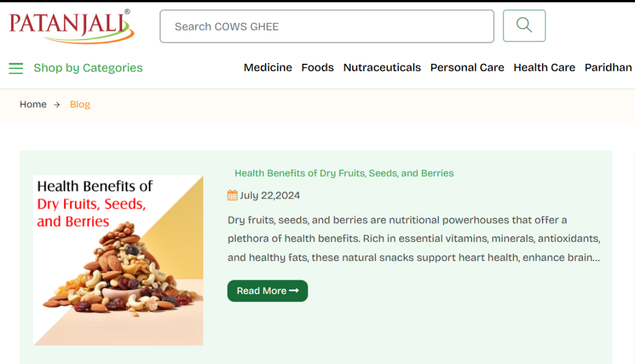Open Health Benefits of Dry Fruits title link
Viewport: 635px width, 364px height.
(x=344, y=173)
